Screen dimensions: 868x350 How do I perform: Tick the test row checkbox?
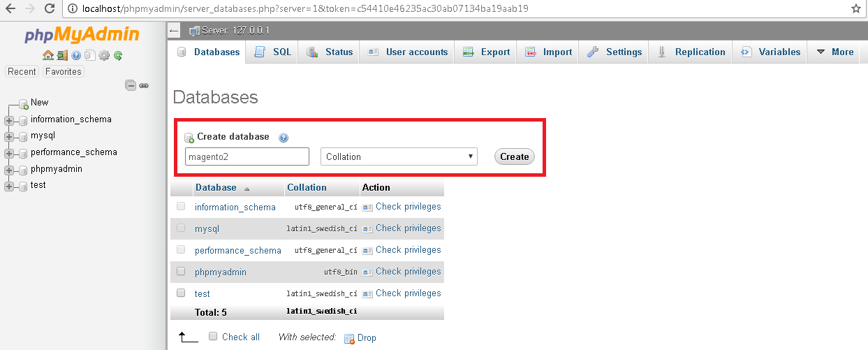(x=181, y=293)
